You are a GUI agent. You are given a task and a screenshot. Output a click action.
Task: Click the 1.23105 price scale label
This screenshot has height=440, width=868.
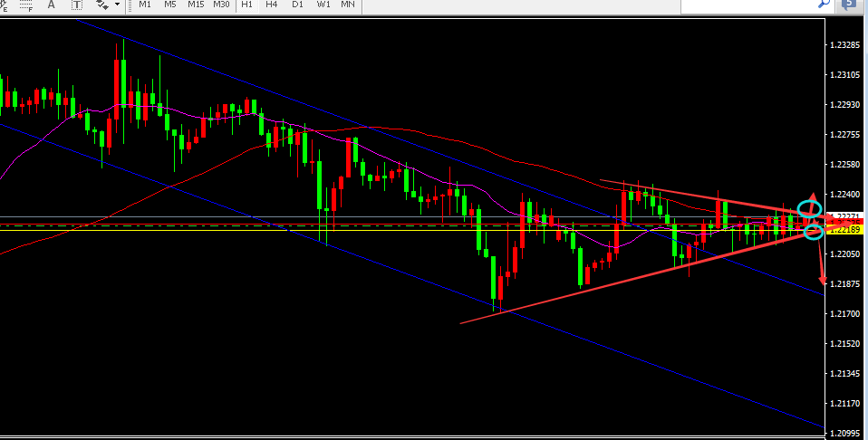coord(844,75)
